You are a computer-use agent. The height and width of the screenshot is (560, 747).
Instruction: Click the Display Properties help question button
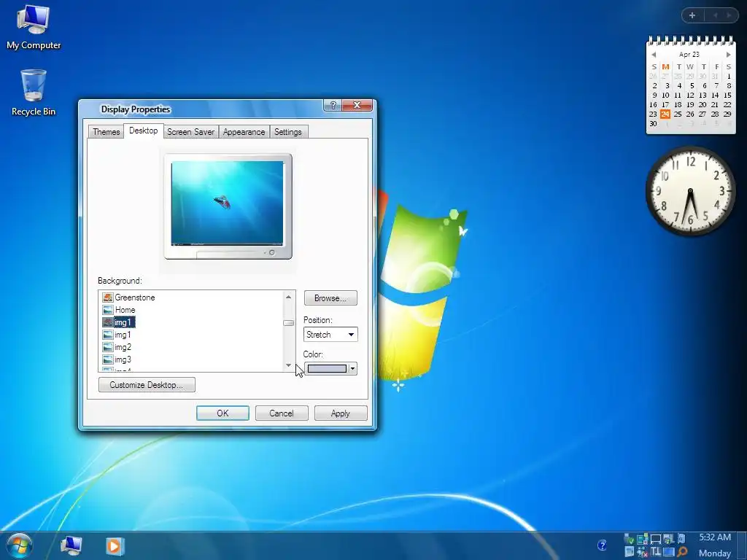tap(333, 105)
